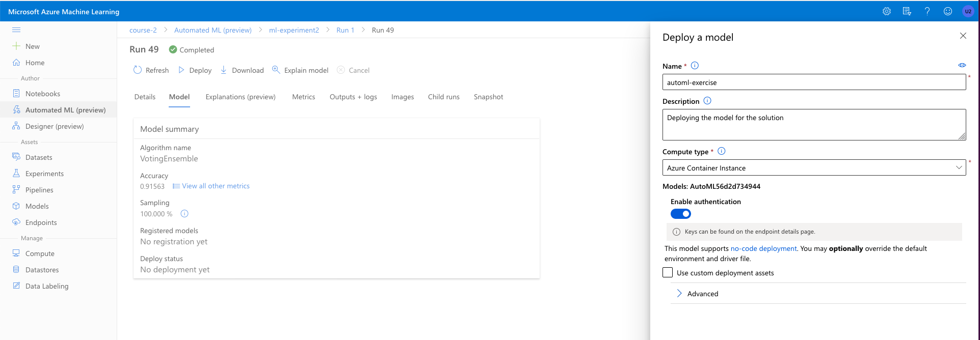
Task: Click the Name input field
Action: pyautogui.click(x=814, y=82)
